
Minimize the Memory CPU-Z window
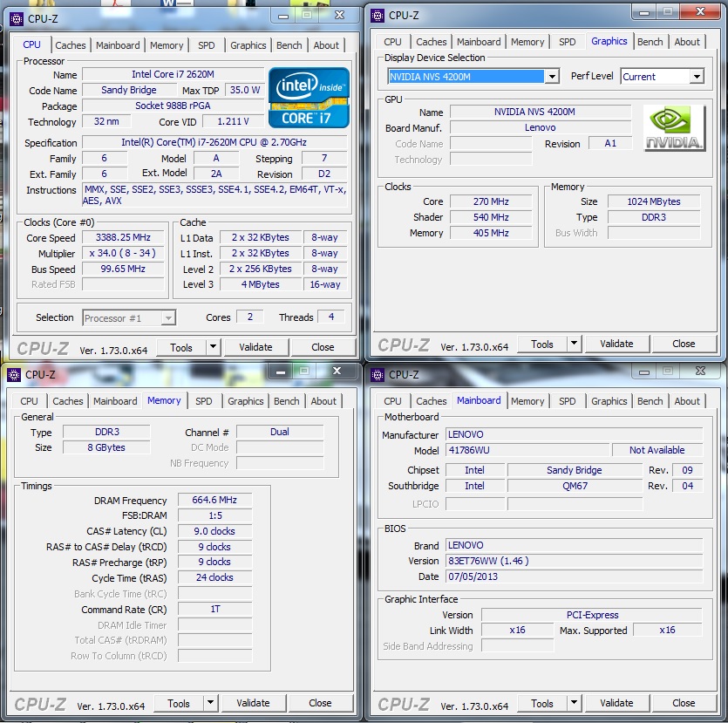click(x=281, y=372)
